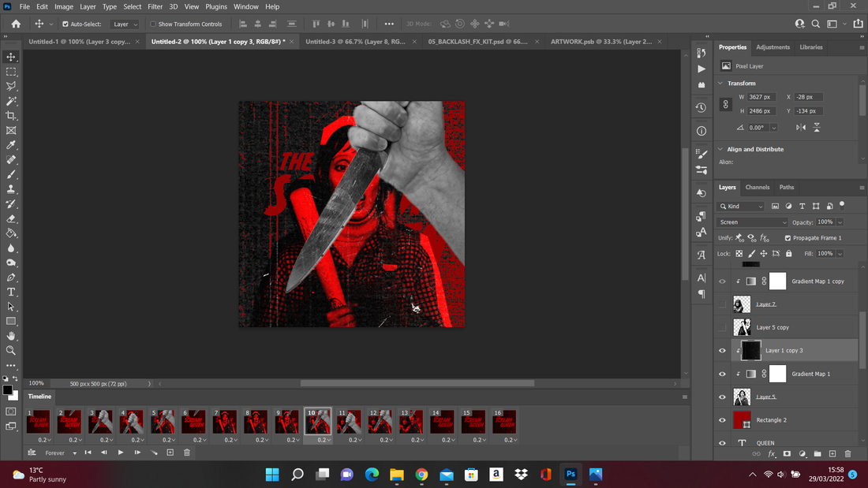Collapse the Align and Distribute section
868x488 pixels.
pyautogui.click(x=720, y=149)
